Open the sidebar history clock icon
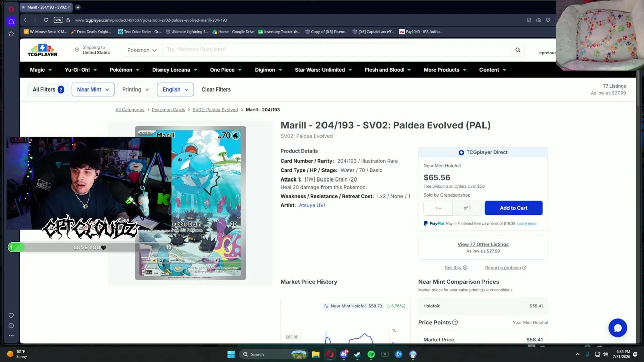 11,326
